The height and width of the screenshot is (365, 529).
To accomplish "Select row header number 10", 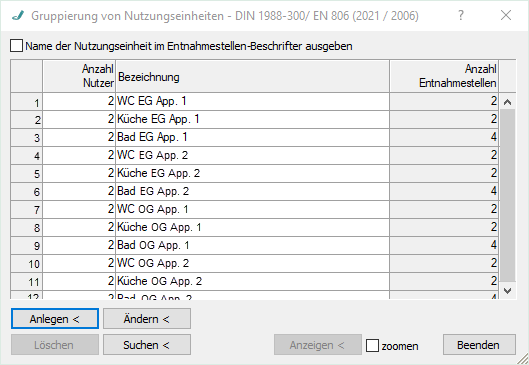I will (x=27, y=264).
